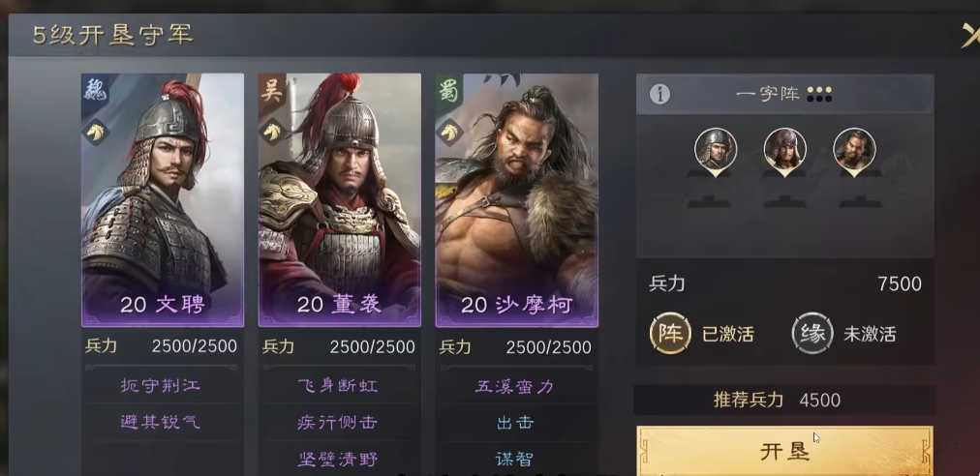Open skill 飞身断虹 under 董袭
Screen dimensions: 980x476
338,385
